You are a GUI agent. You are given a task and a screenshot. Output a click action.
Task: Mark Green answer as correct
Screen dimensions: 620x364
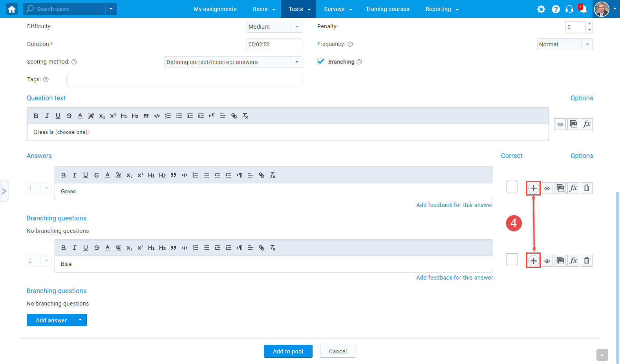point(512,187)
